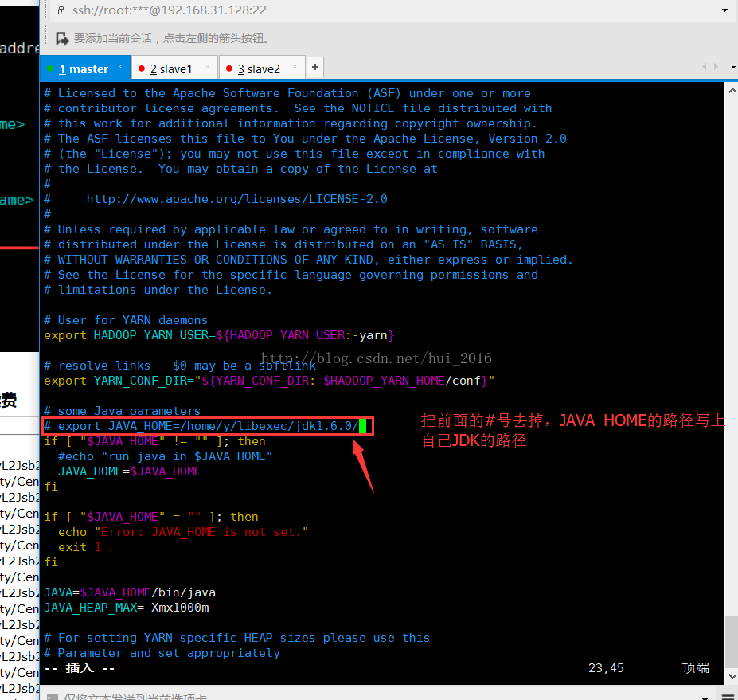Close the slave2 session tab

point(295,66)
